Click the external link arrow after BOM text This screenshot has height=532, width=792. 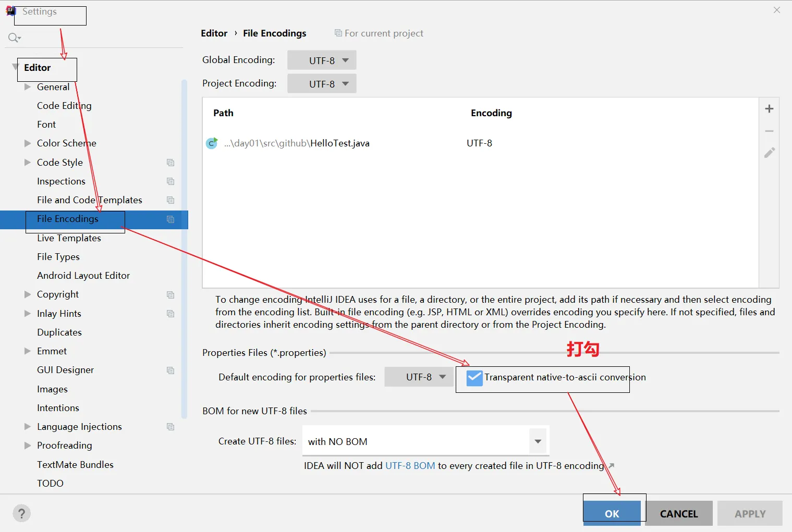612,465
